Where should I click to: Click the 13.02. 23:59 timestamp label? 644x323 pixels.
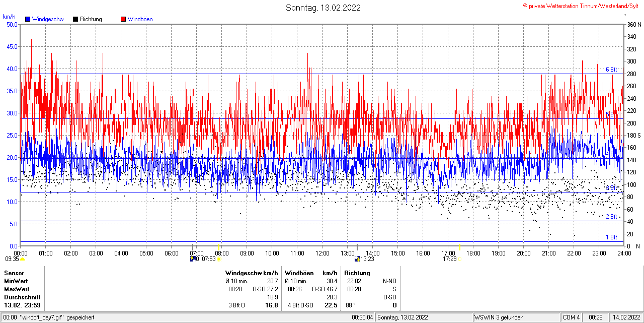(x=23, y=305)
